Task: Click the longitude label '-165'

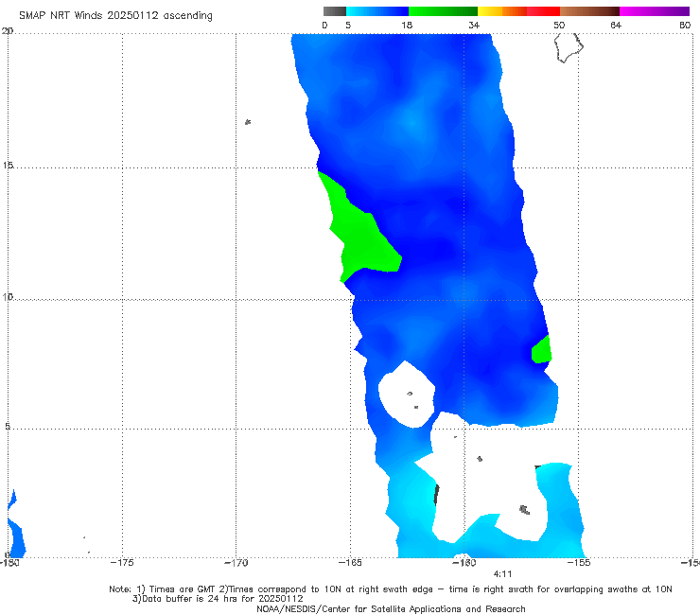Action: pos(350,563)
